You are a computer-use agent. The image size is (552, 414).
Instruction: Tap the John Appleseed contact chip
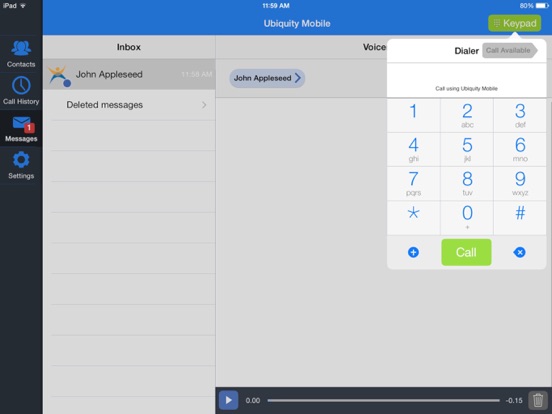click(x=267, y=78)
